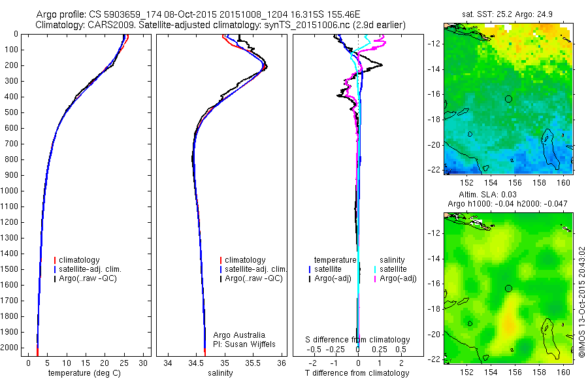
Task: Click blue satellite-adj. clim. marker in salinity legend
Action: [221, 269]
